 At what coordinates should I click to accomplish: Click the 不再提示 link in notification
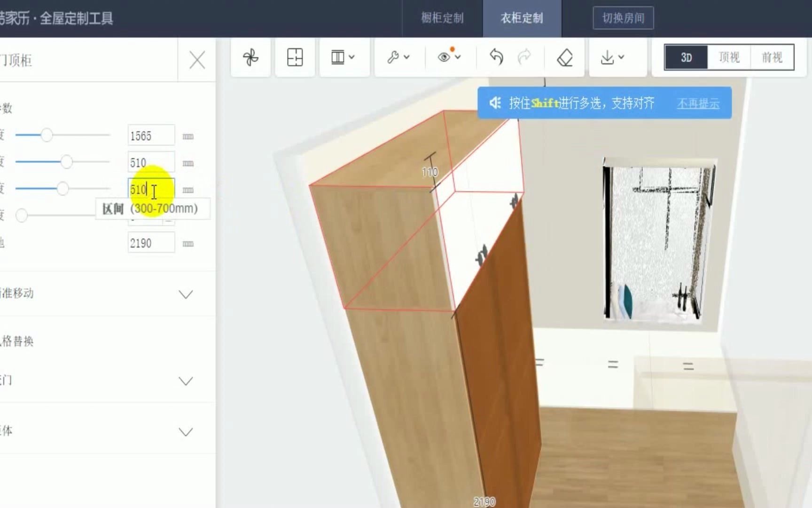click(x=698, y=104)
